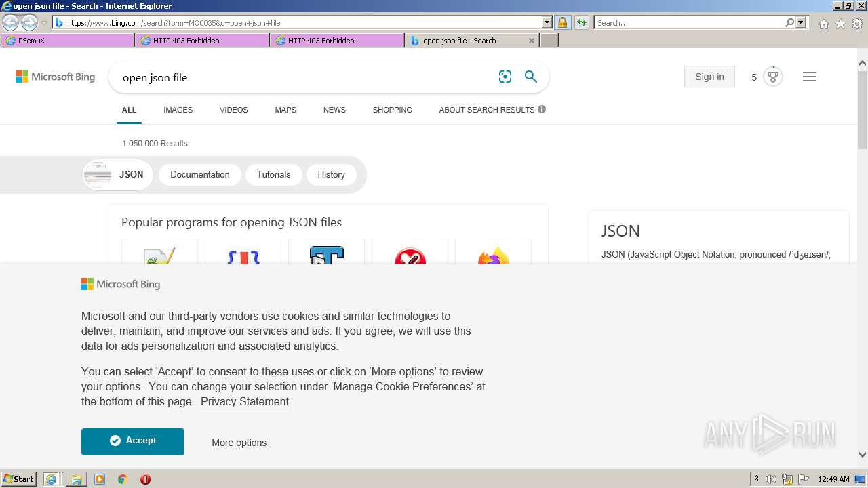Open the Tutorials filter chip
Viewport: 868px width, 488px height.
273,175
